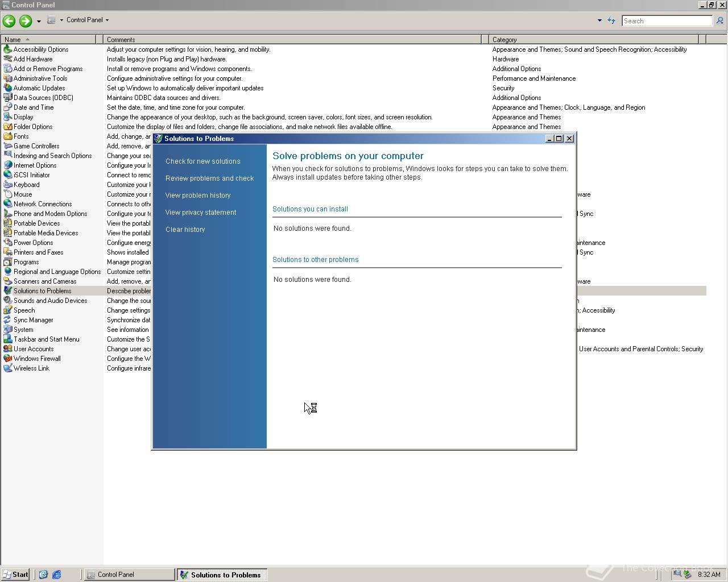Select the Folder Options icon
The image size is (728, 582).
[8, 127]
